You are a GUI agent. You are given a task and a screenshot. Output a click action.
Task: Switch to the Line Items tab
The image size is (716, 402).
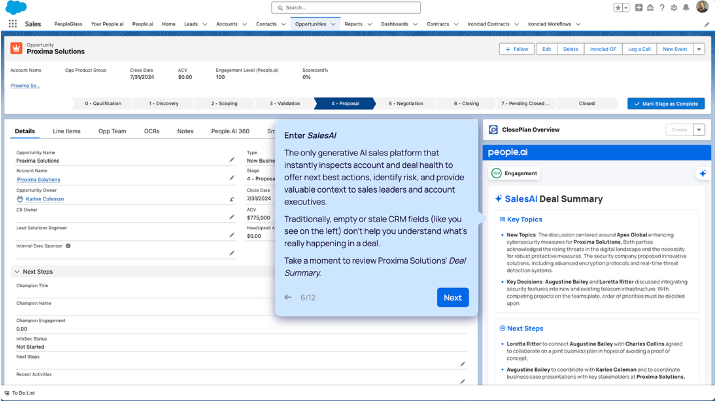(x=66, y=131)
